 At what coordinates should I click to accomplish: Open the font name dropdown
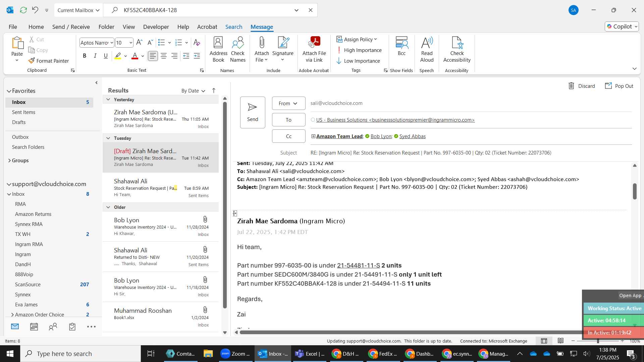click(112, 43)
